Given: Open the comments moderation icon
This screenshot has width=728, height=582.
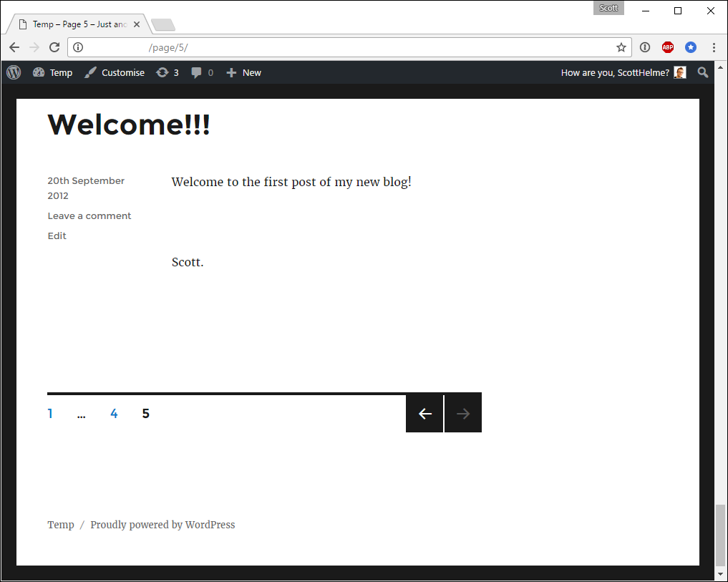Looking at the screenshot, I should (201, 72).
